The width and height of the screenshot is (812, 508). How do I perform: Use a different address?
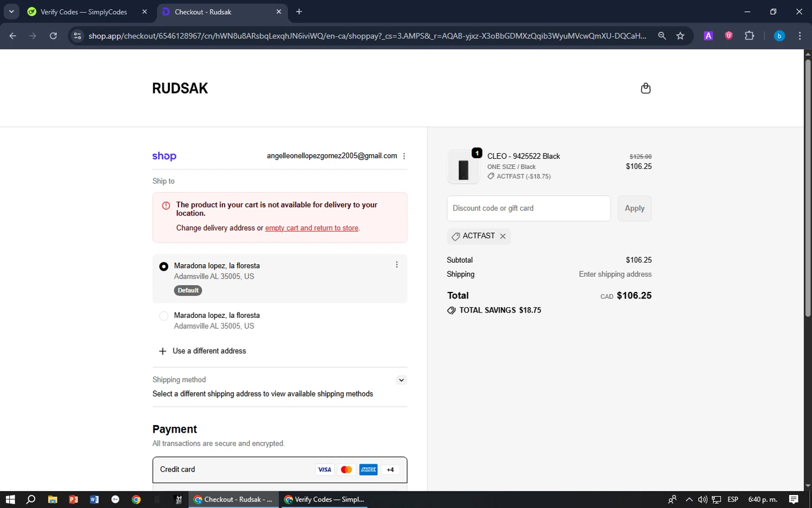(209, 351)
